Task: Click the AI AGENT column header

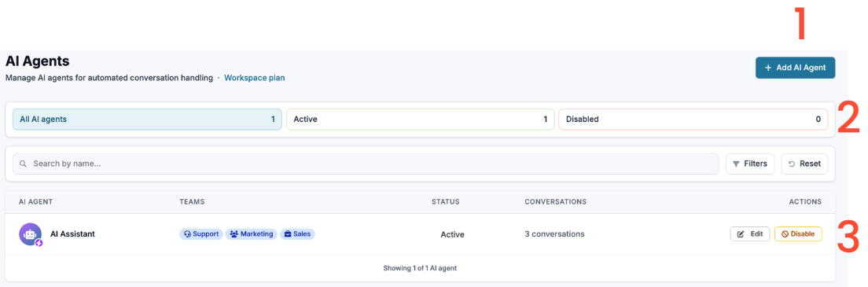Action: tap(36, 201)
